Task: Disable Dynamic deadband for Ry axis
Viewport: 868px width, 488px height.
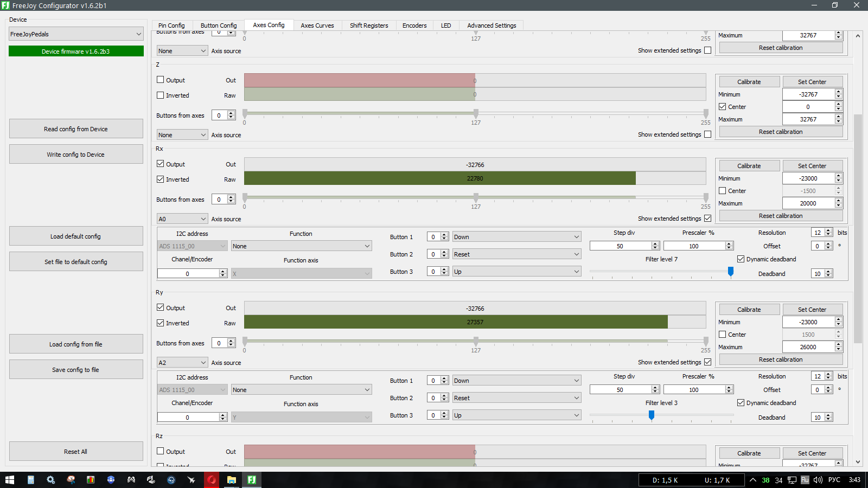Action: click(741, 403)
